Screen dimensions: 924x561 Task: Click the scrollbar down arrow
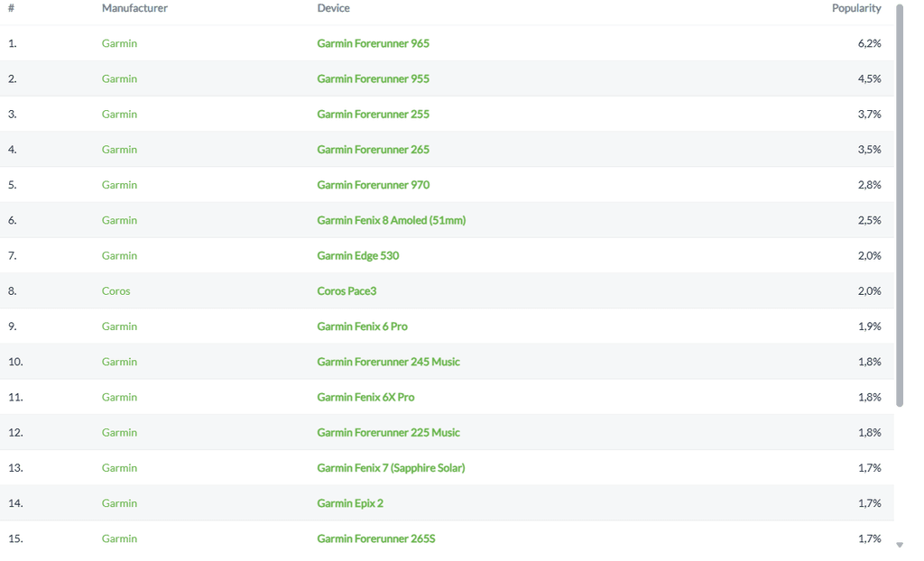click(x=900, y=545)
